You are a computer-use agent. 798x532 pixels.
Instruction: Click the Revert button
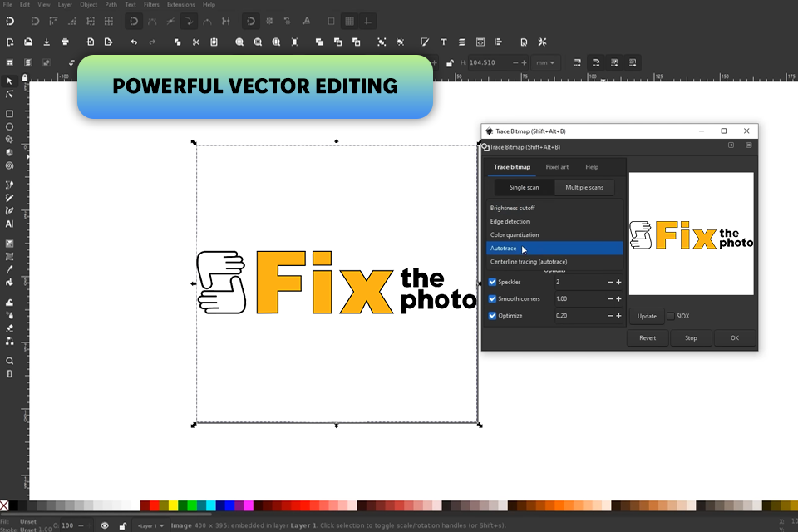(x=648, y=338)
